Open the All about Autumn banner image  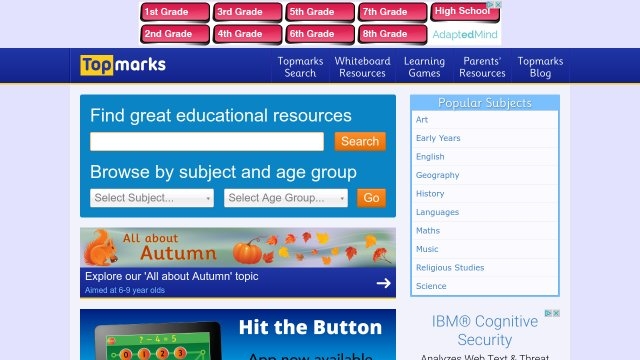pos(238,247)
